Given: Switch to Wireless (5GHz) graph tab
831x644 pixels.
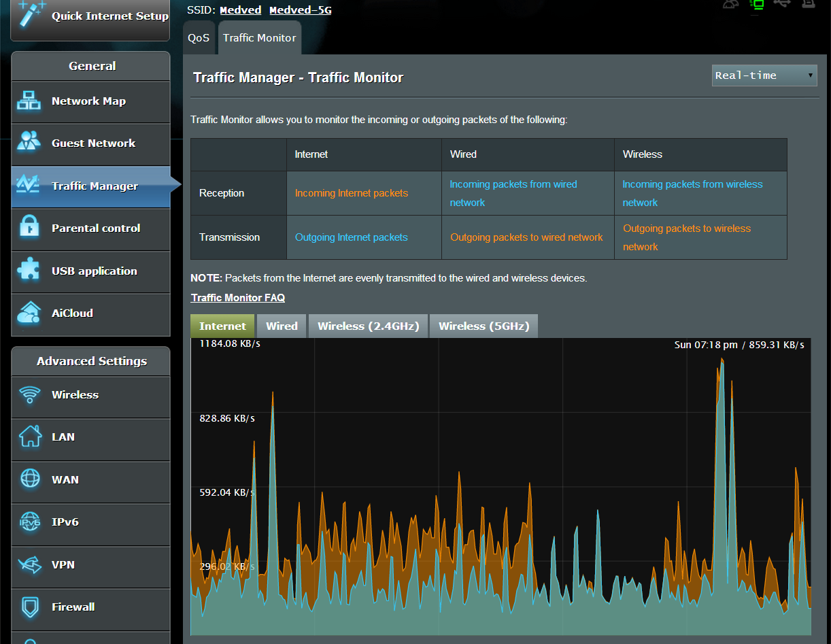Looking at the screenshot, I should click(x=484, y=326).
